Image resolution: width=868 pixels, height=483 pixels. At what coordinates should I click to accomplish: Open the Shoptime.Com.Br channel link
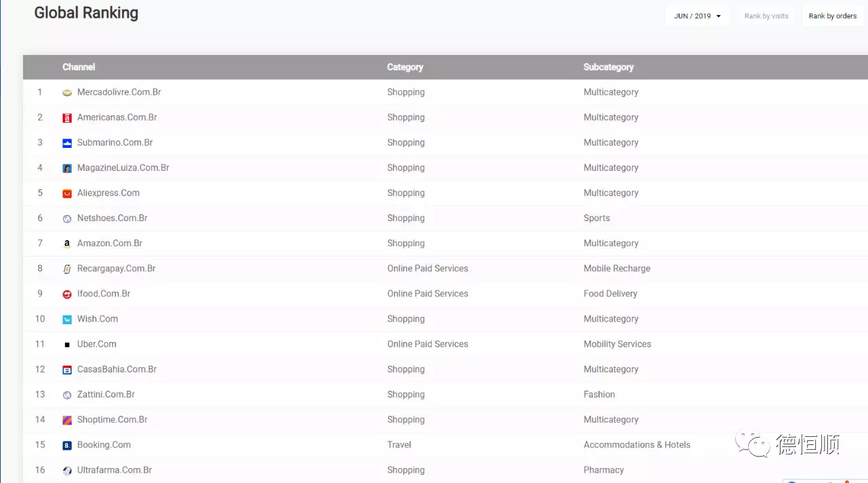pos(113,419)
